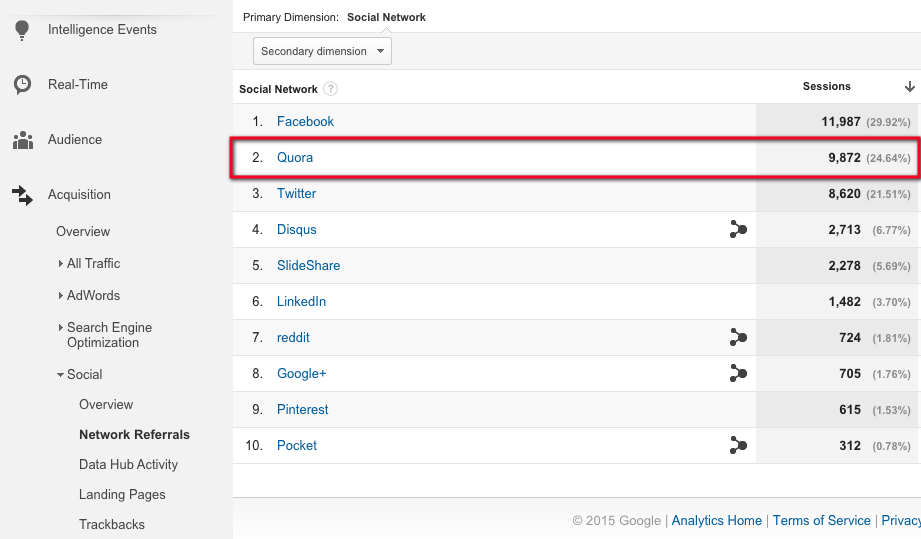Open Network Referrals in the sidebar
The width and height of the screenshot is (921, 539).
coord(134,434)
